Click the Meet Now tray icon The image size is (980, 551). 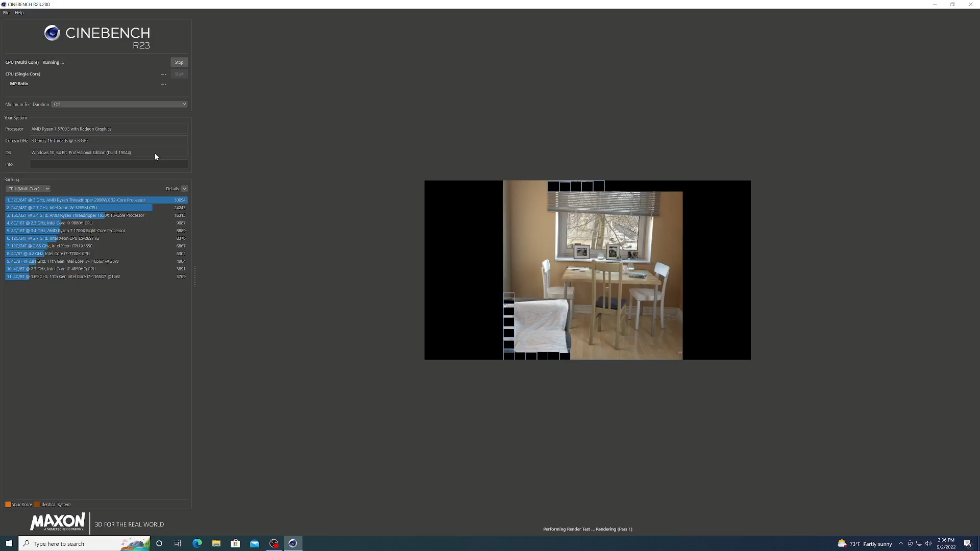coord(910,544)
